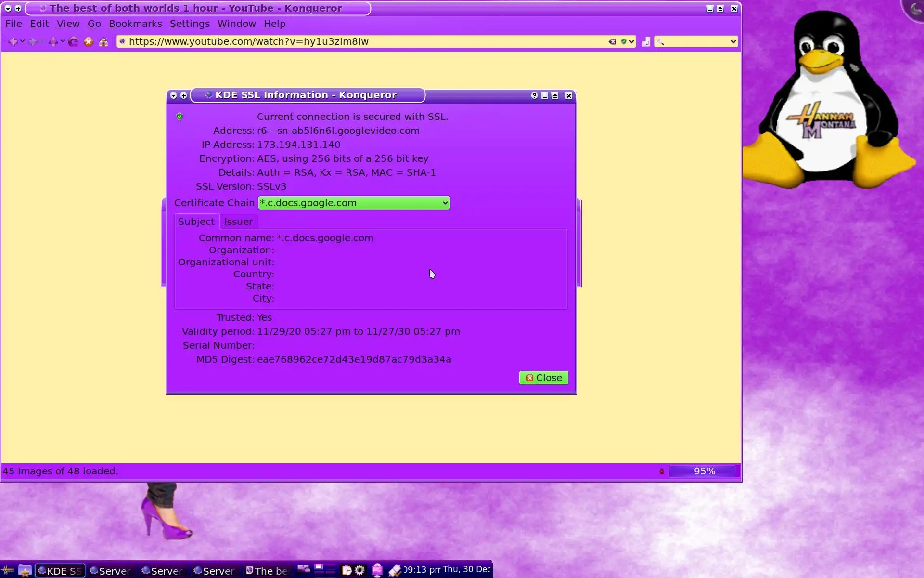Screen dimensions: 924x578
Task: Expand the Certificate Chain combo box
Action: point(445,203)
